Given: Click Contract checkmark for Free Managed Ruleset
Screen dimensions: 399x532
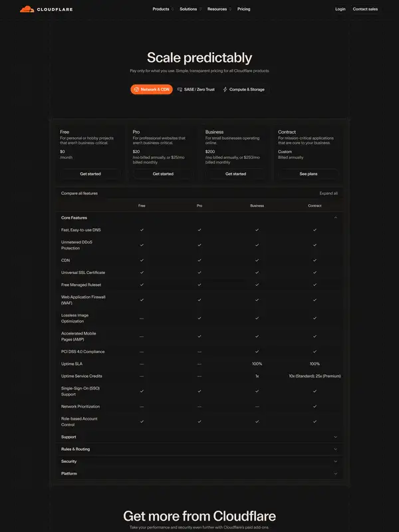Looking at the screenshot, I should [x=315, y=285].
